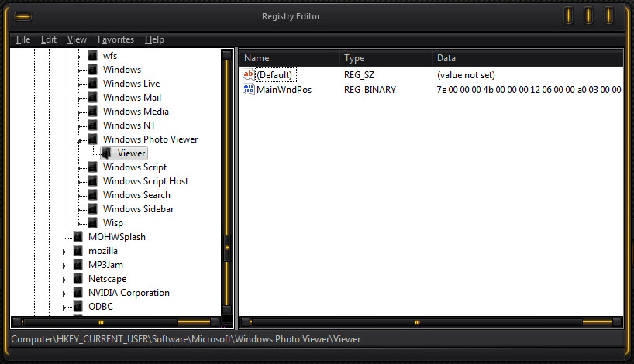The height and width of the screenshot is (364, 634).
Task: Click the Windows NT folder icon
Action: coord(92,125)
